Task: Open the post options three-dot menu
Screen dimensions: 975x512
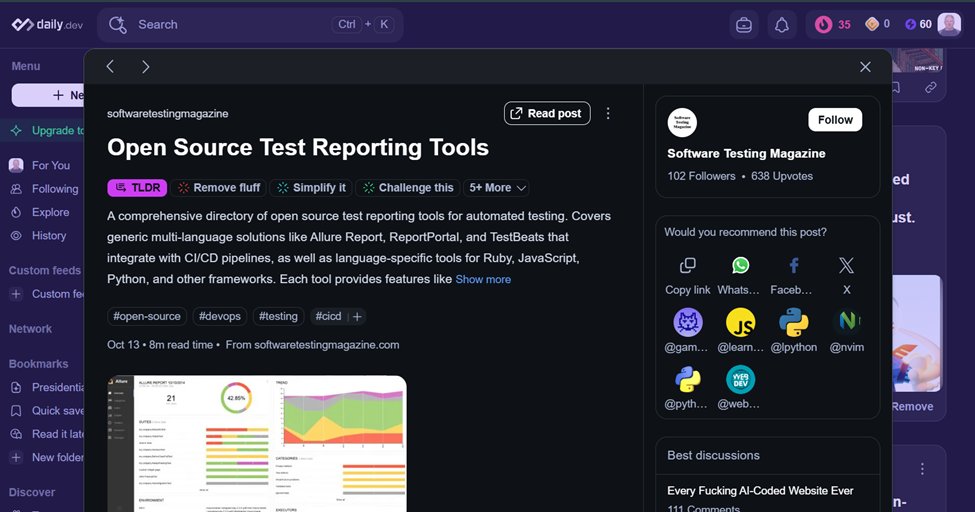Action: (608, 113)
